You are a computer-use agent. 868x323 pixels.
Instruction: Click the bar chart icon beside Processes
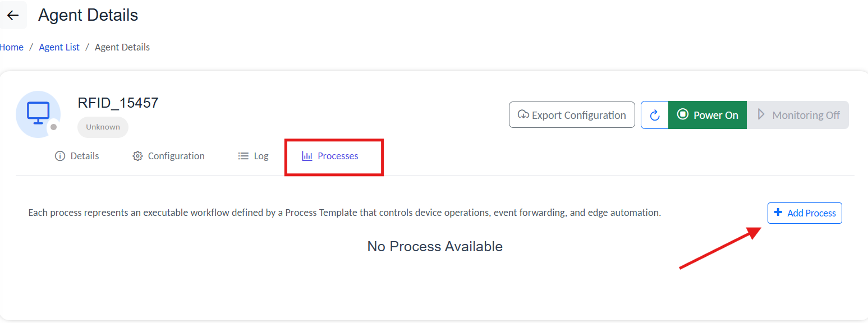click(307, 156)
